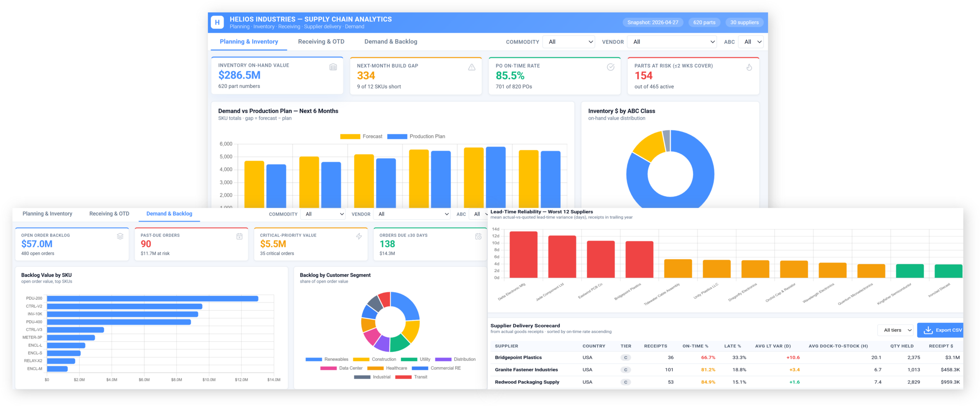Open ABC dropdown in Demand & Backlog panel
Image resolution: width=980 pixels, height=406 pixels.
click(478, 214)
